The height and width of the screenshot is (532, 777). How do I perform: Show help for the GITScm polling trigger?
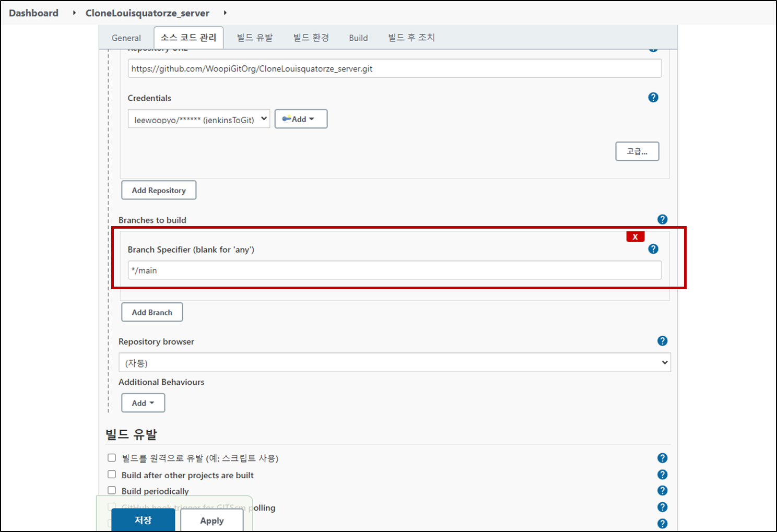coord(663,507)
